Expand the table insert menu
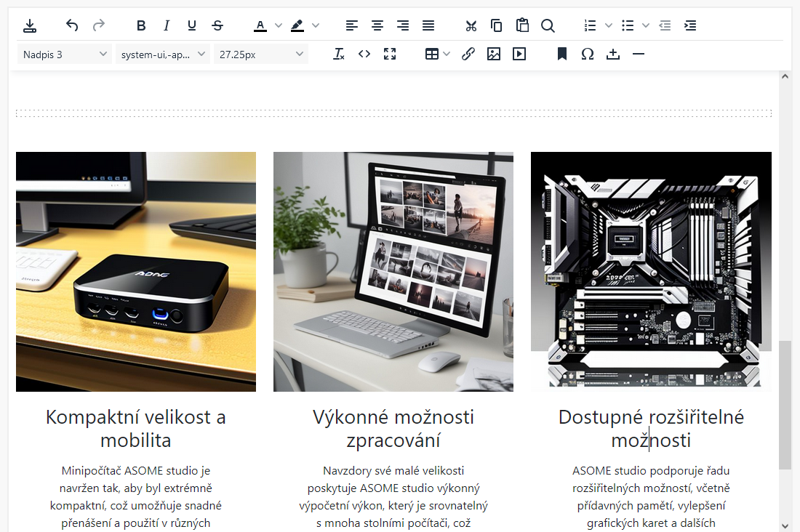Screen dimensions: 800x532 [447, 55]
